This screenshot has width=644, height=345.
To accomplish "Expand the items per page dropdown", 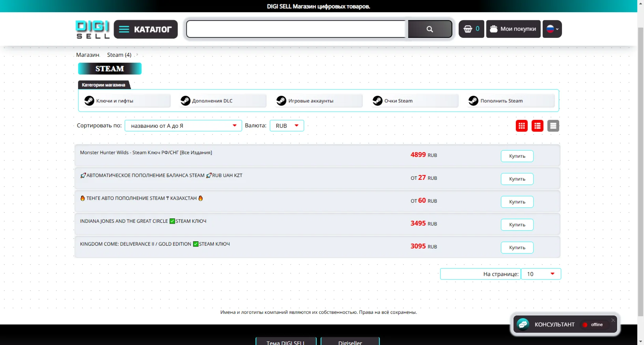I will point(541,274).
